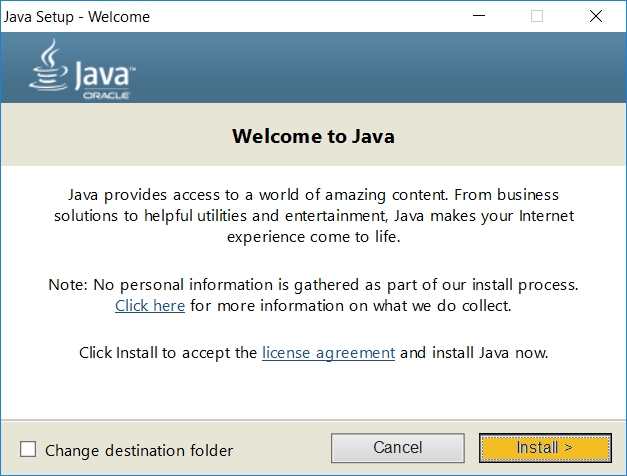This screenshot has height=476, width=627.
Task: Click the Welcome to Java heading
Action: point(313,136)
